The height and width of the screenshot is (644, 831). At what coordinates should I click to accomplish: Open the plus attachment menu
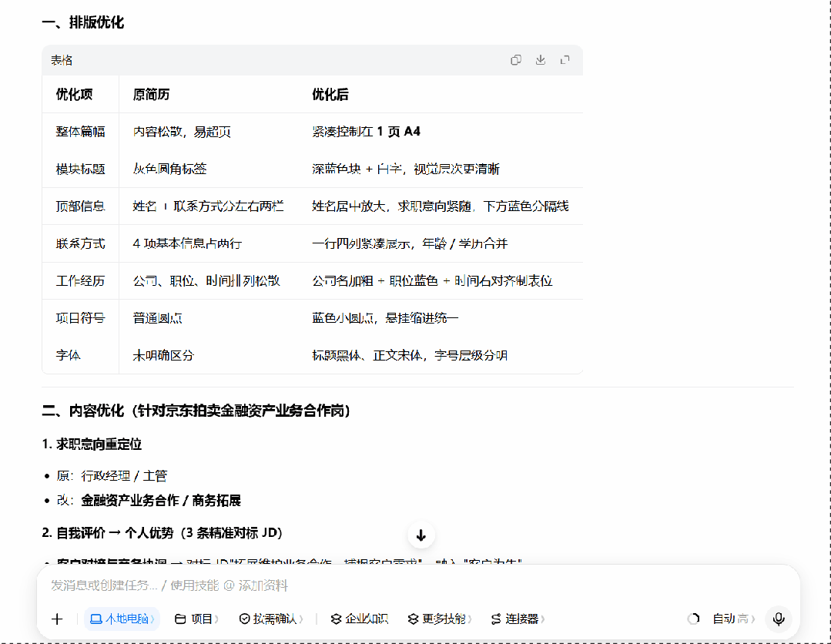[x=57, y=619]
